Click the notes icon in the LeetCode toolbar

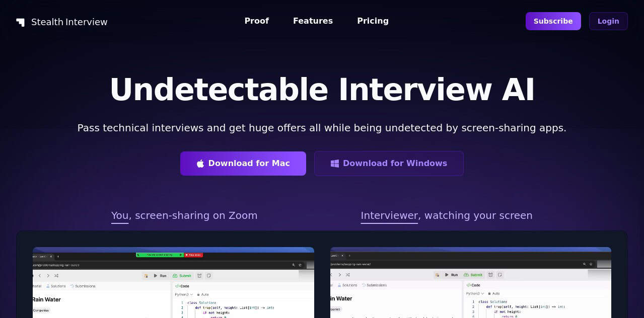point(209,275)
